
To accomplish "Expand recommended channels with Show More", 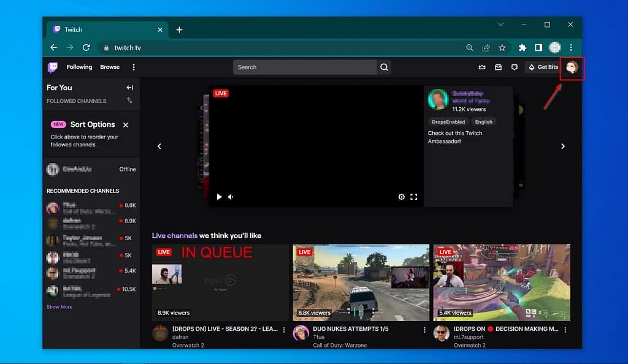I will [x=59, y=307].
